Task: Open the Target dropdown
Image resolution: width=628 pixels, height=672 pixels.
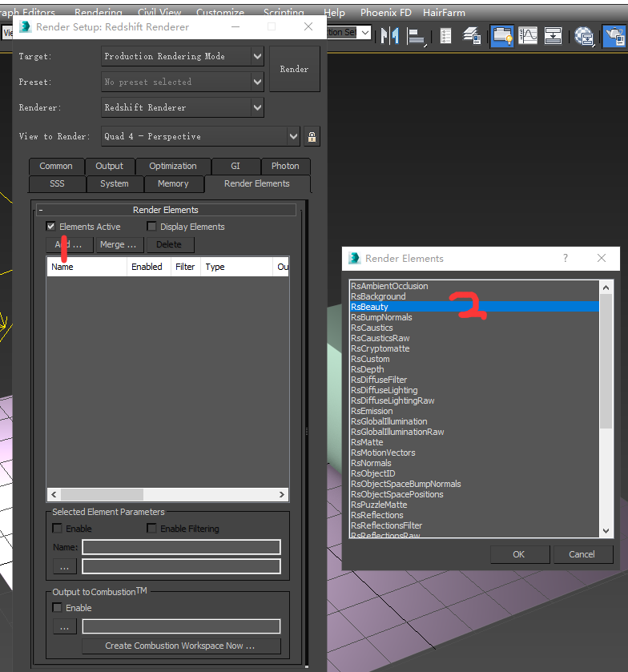Action: [182, 57]
